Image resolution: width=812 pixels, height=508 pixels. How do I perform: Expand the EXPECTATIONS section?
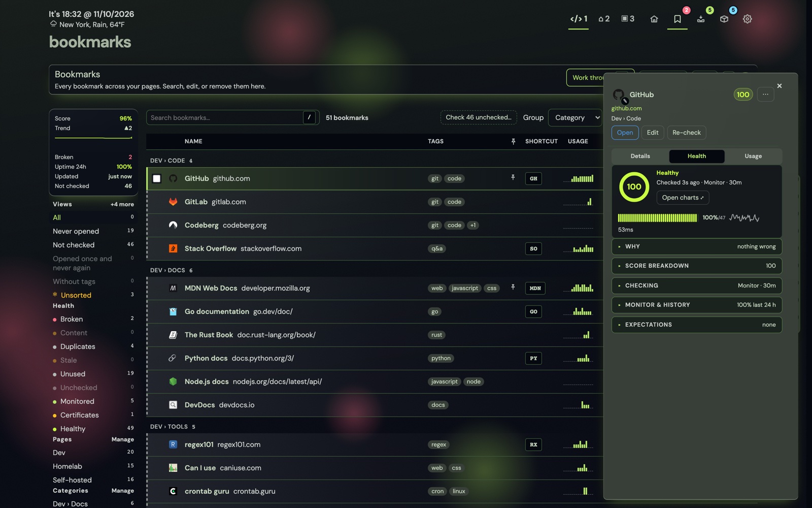(x=697, y=325)
